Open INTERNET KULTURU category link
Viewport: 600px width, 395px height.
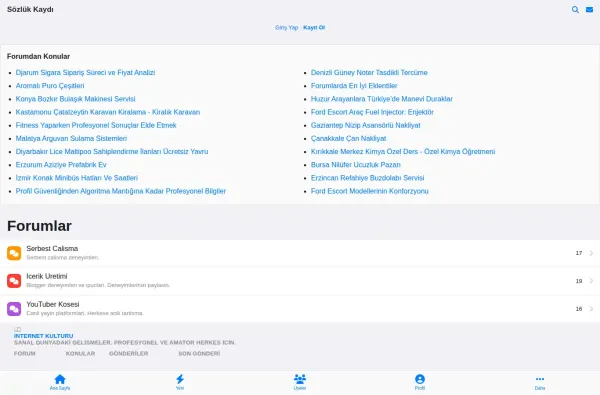(x=43, y=336)
